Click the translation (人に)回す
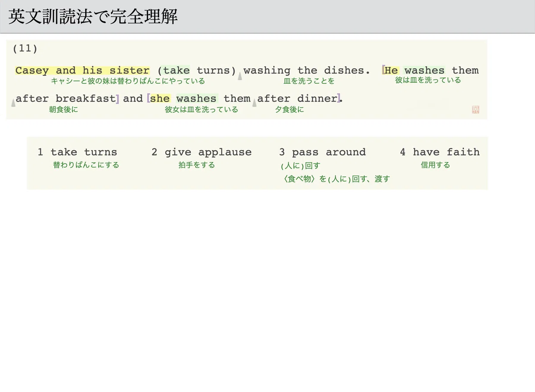535x392 pixels. coord(300,166)
